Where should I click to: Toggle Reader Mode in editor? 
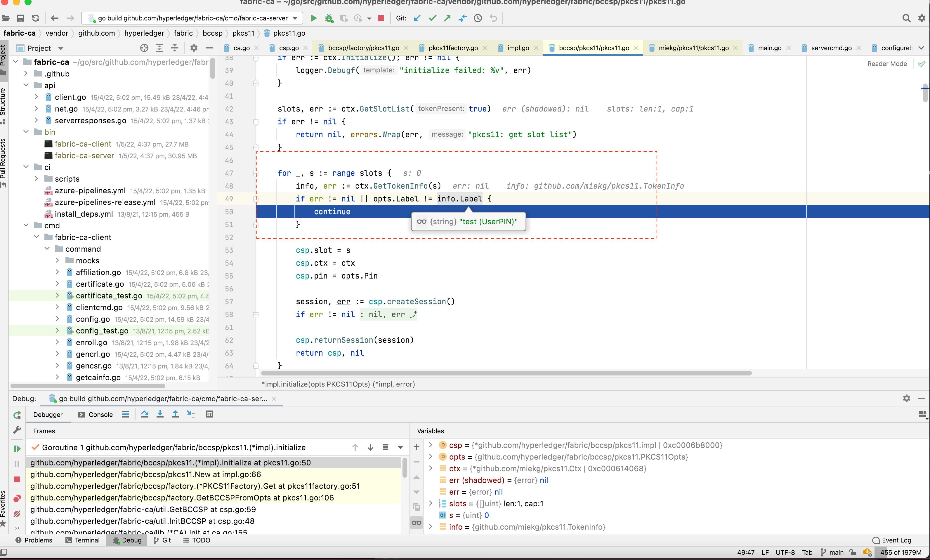[886, 64]
